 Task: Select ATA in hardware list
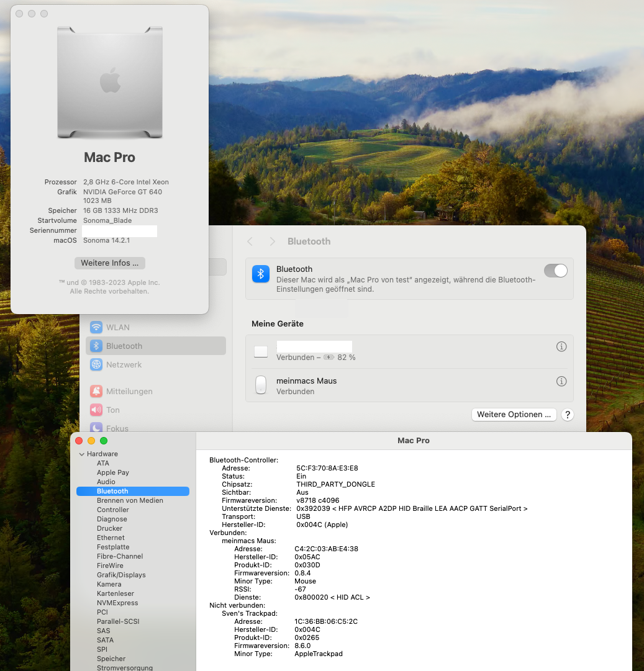[102, 464]
